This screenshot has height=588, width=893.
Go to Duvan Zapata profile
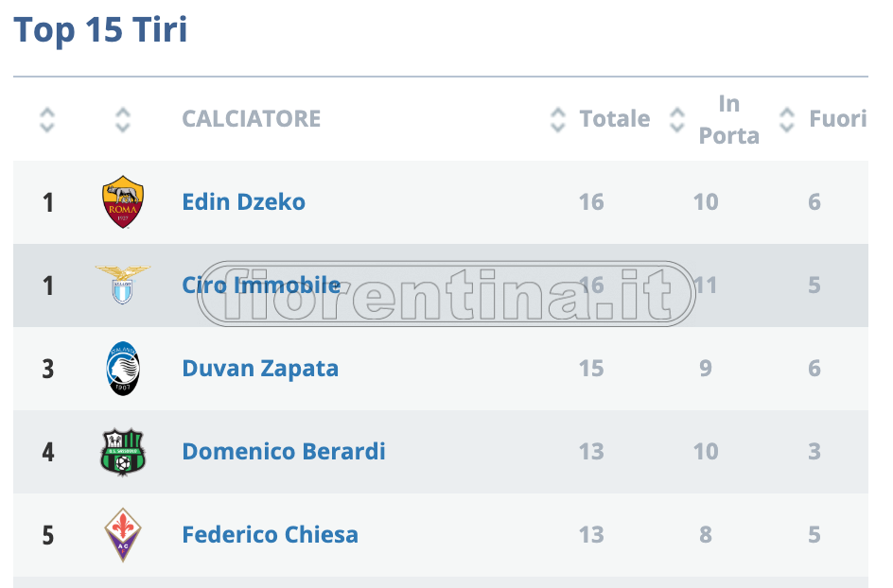pyautogui.click(x=260, y=368)
